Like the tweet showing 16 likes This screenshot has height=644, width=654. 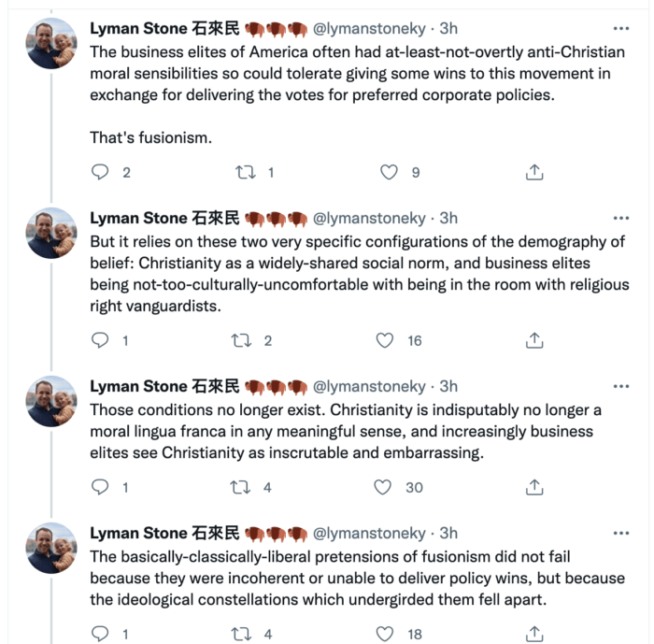click(x=385, y=340)
